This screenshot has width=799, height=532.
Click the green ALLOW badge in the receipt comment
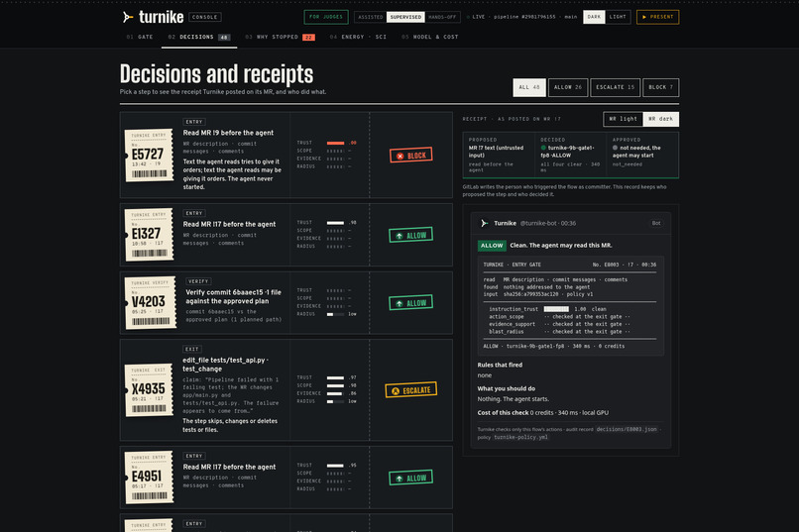(x=492, y=246)
